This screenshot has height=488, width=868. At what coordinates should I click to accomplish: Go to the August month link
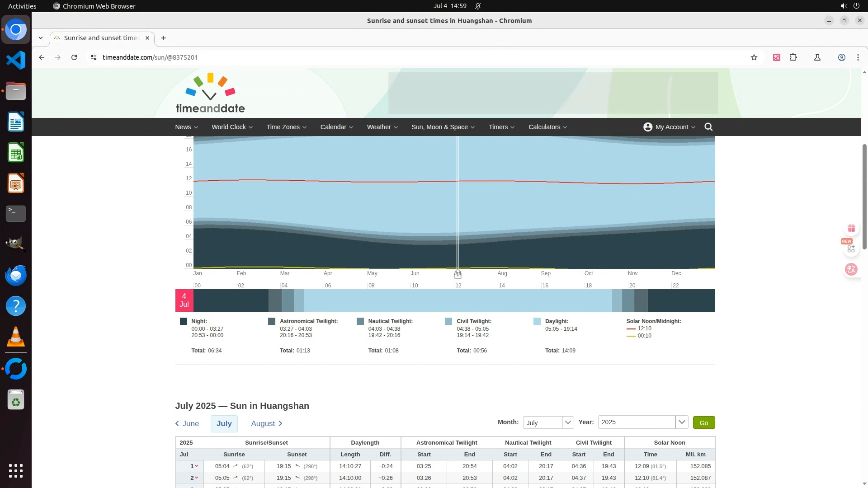266,424
